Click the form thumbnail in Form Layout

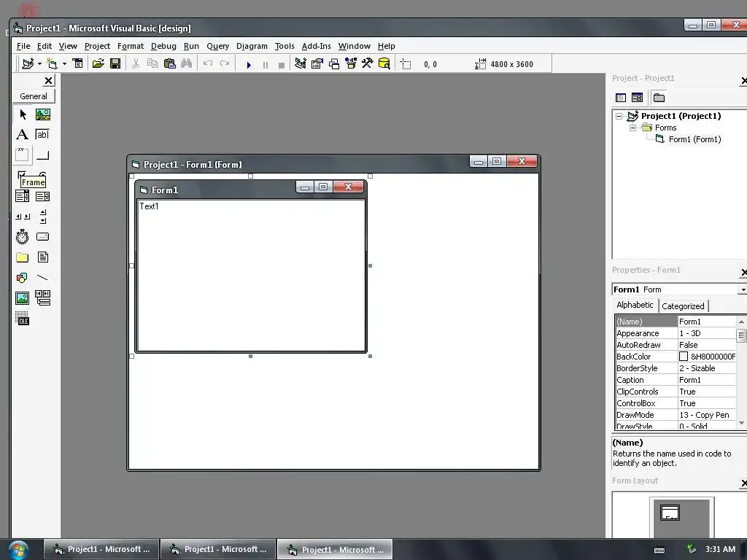tap(670, 513)
